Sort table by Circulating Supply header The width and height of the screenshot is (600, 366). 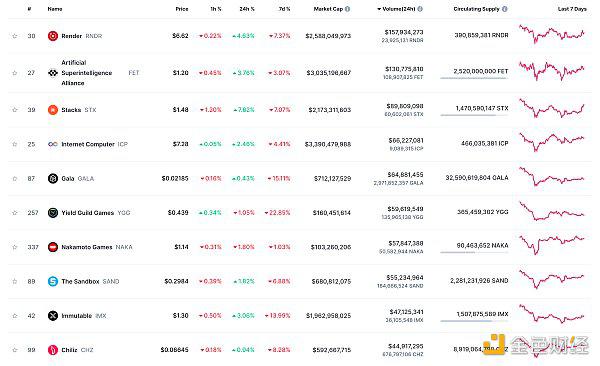476,9
